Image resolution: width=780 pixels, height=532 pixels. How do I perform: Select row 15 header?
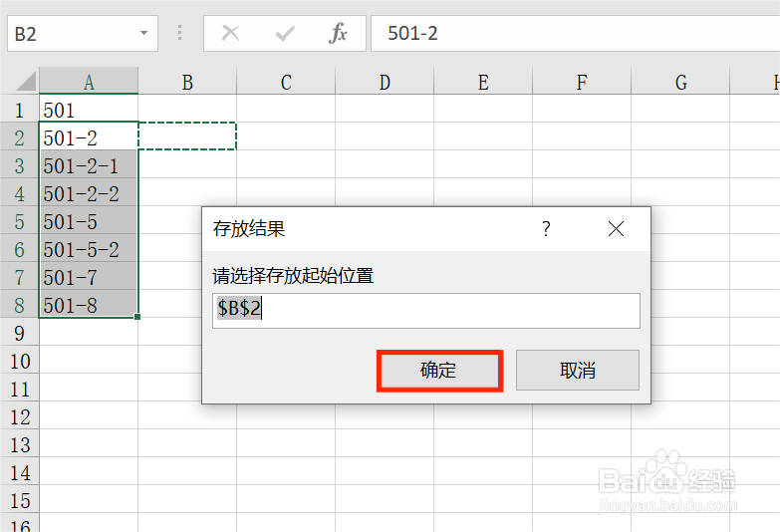(x=19, y=500)
